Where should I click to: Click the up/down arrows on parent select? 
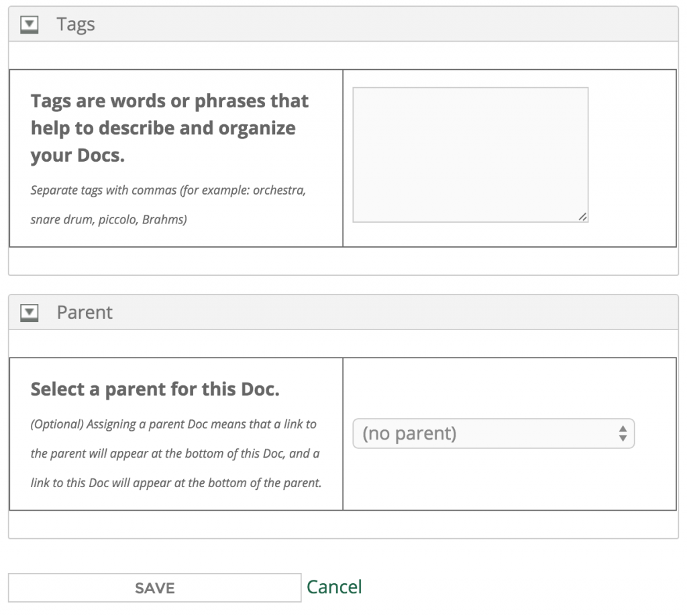623,433
